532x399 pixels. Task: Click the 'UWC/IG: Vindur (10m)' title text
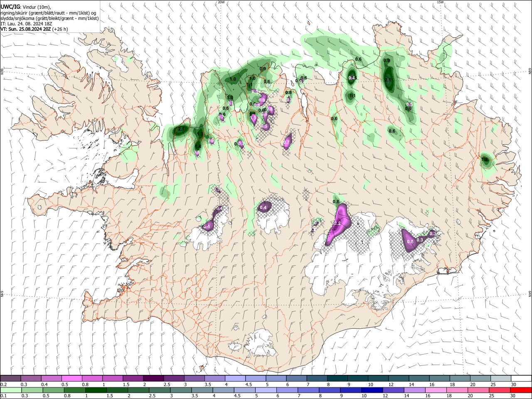(25, 7)
